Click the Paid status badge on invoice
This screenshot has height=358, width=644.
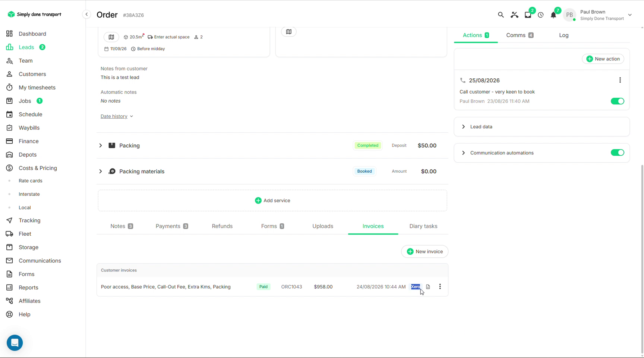tap(263, 287)
